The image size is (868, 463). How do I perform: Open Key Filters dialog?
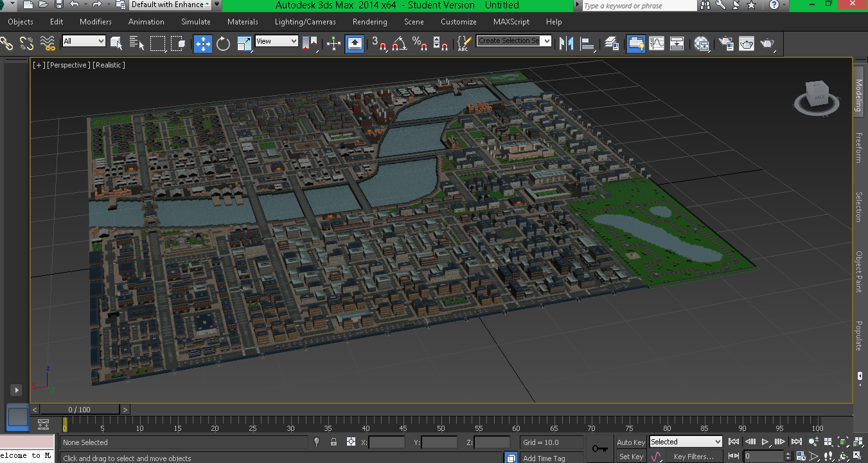point(693,457)
